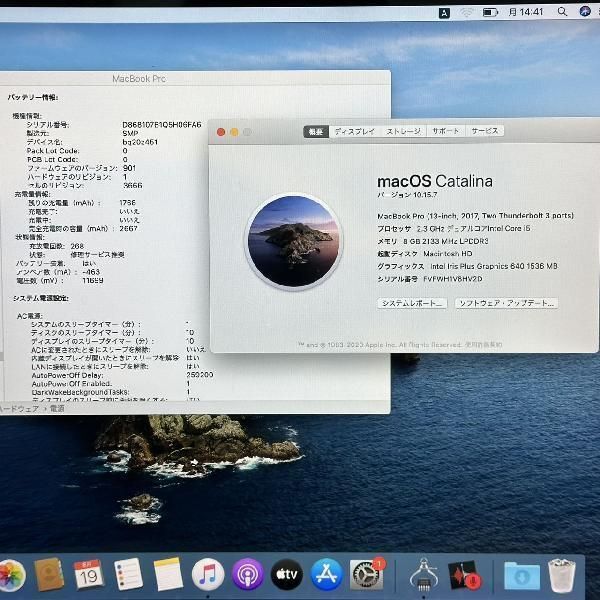
Task: Open the Contacts app in the Dock
Action: (x=49, y=575)
